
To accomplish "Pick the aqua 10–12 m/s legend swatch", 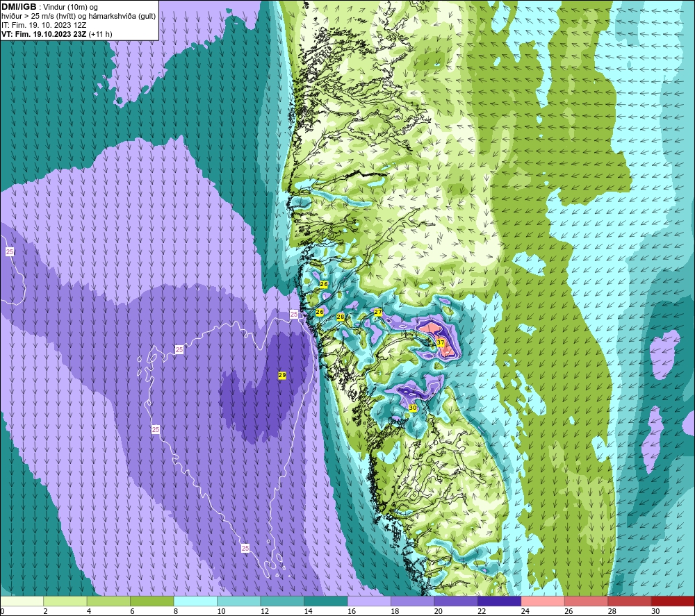I will pos(239,601).
